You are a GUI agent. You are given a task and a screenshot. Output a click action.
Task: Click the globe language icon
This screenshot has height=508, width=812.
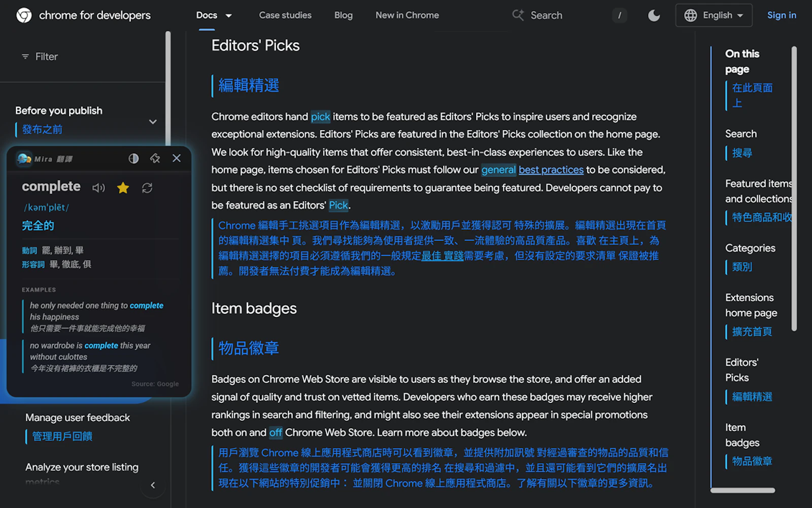690,15
